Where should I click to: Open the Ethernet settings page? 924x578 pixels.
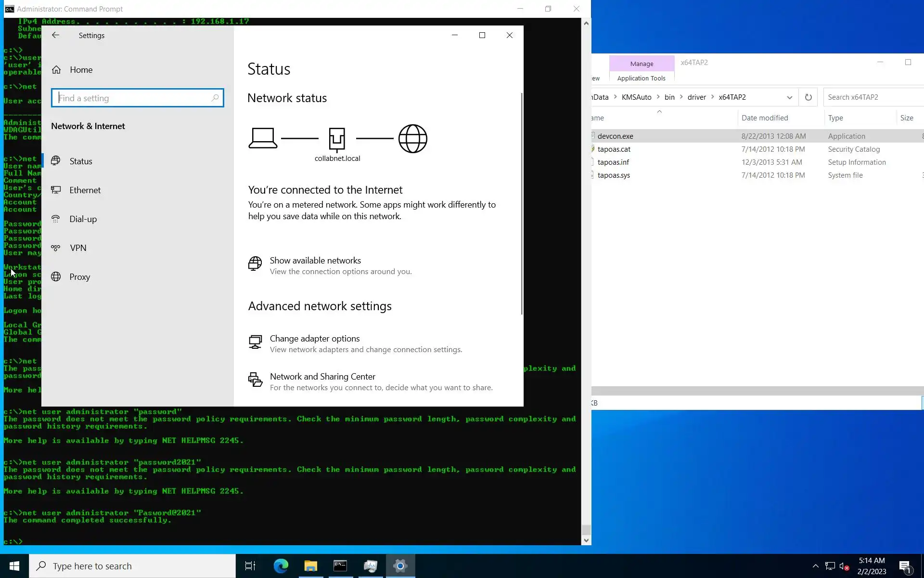pyautogui.click(x=85, y=190)
